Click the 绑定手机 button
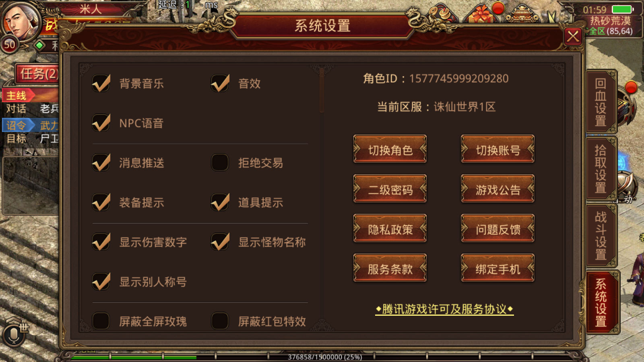The width and height of the screenshot is (644, 362). pos(497,268)
